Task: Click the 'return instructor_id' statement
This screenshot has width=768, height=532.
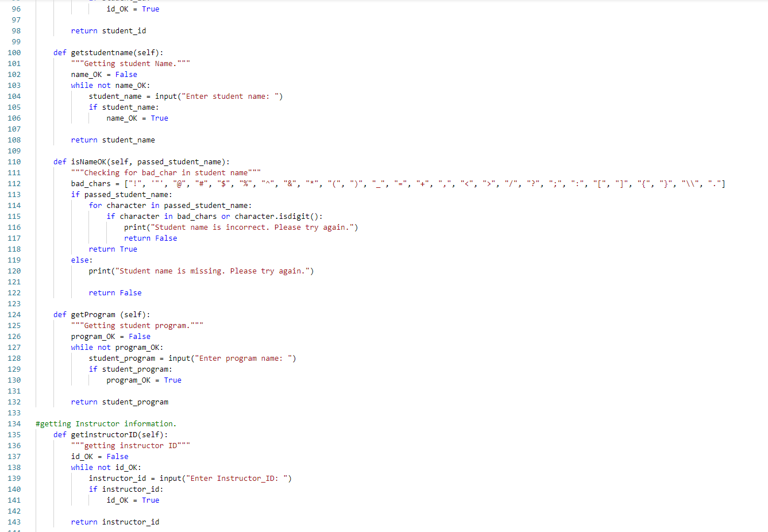Action: coord(115,522)
